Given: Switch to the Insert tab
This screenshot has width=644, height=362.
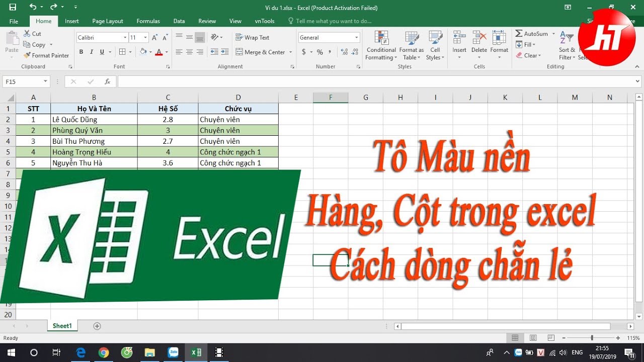Looking at the screenshot, I should pyautogui.click(x=72, y=21).
